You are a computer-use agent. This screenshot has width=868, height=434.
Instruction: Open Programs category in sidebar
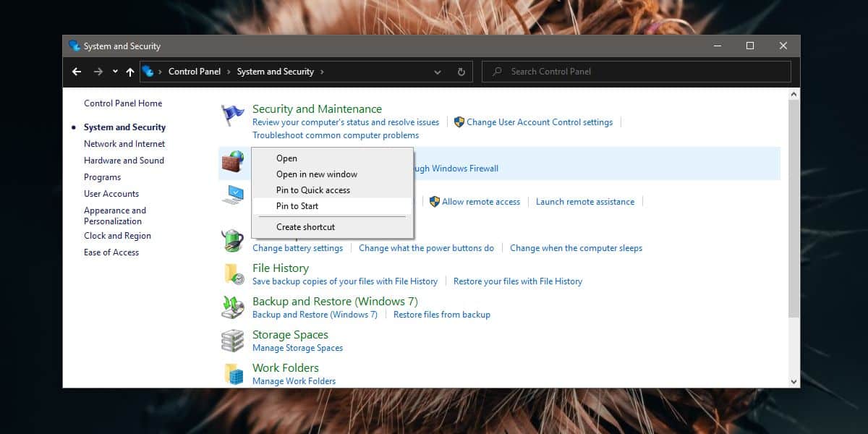pos(102,177)
